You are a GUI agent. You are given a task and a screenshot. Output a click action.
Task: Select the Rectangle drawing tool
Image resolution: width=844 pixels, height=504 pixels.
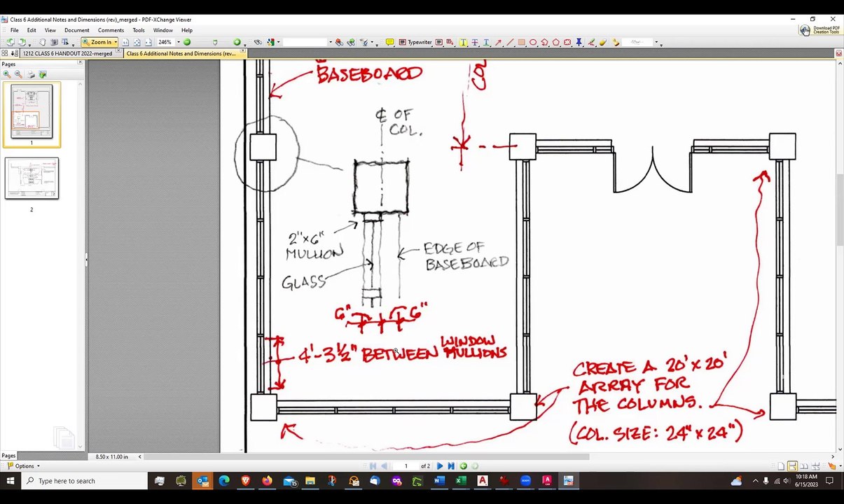click(x=522, y=42)
